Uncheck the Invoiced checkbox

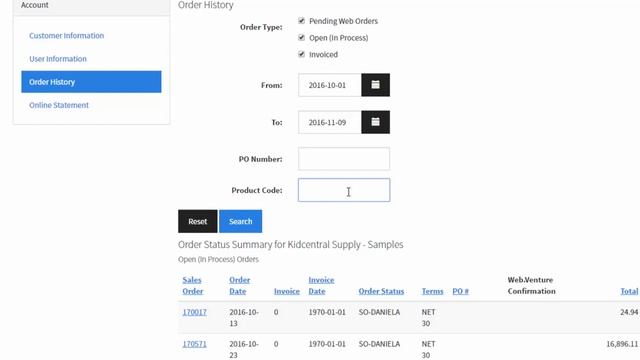(x=302, y=54)
